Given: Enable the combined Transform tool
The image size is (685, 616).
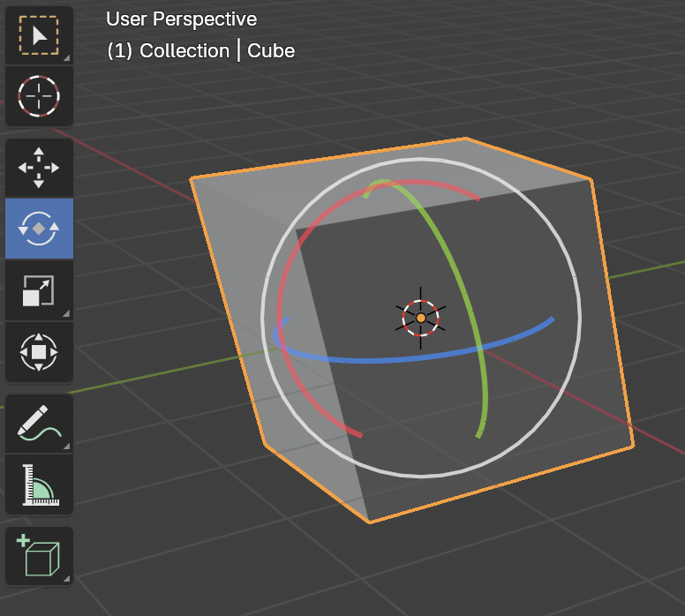Looking at the screenshot, I should (39, 352).
